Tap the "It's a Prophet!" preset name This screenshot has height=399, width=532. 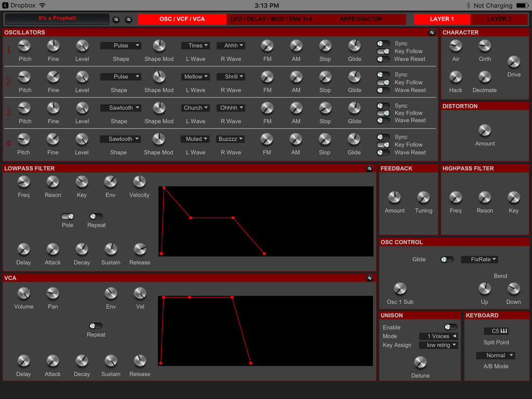(56, 19)
